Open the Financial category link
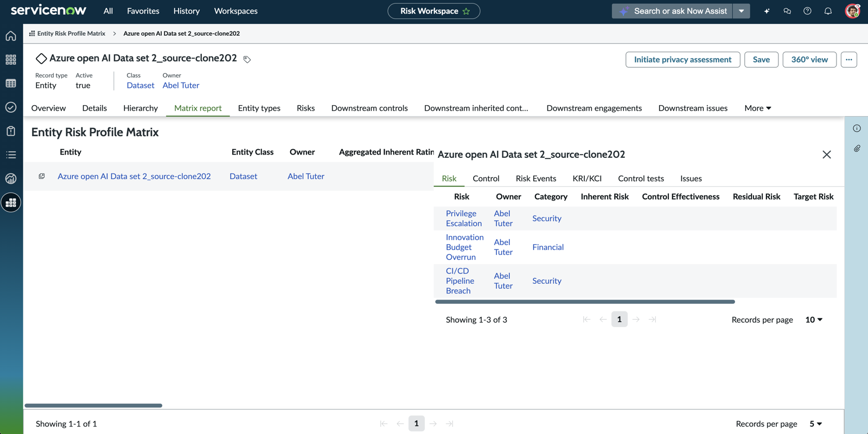The width and height of the screenshot is (868, 434). (x=548, y=247)
